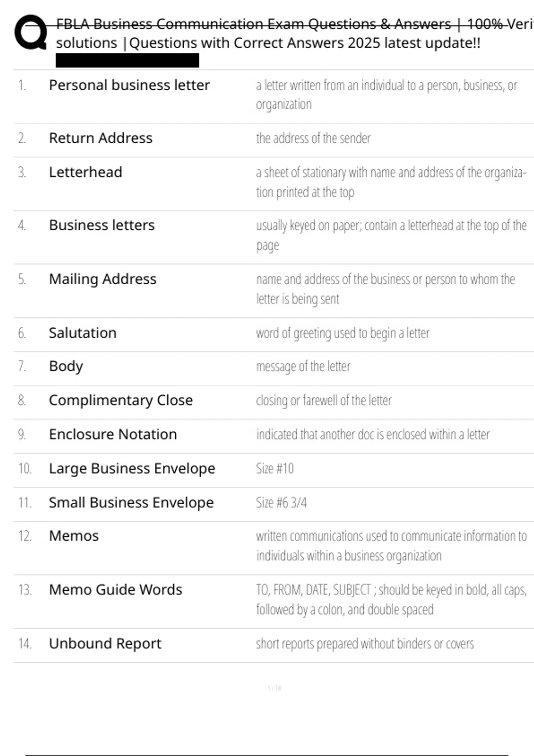The height and width of the screenshot is (756, 534).
Task: Select the term Personal business letter
Action: 129,85
